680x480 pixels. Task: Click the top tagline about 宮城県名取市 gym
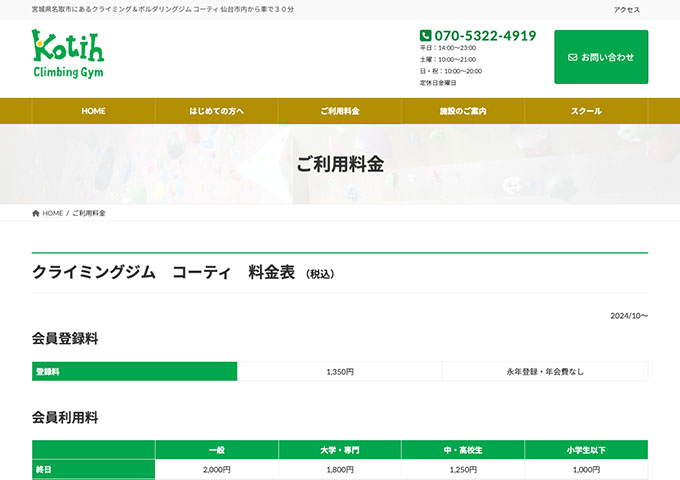[x=163, y=9]
